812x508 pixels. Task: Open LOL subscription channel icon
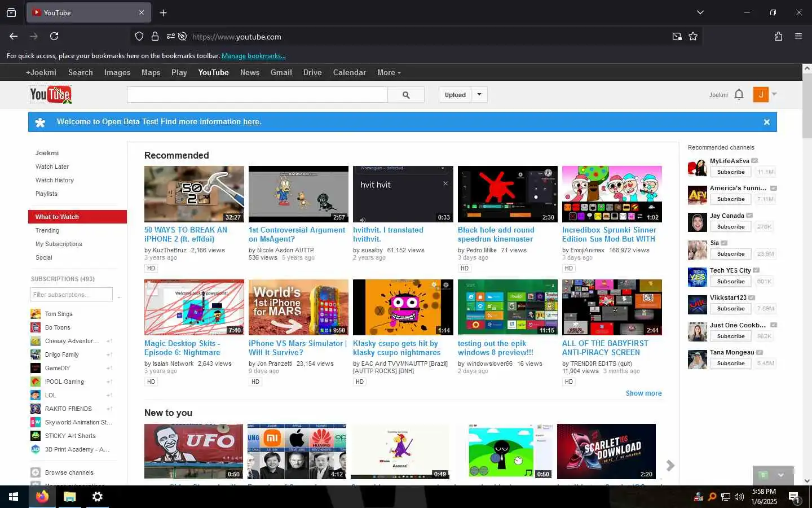click(x=36, y=395)
